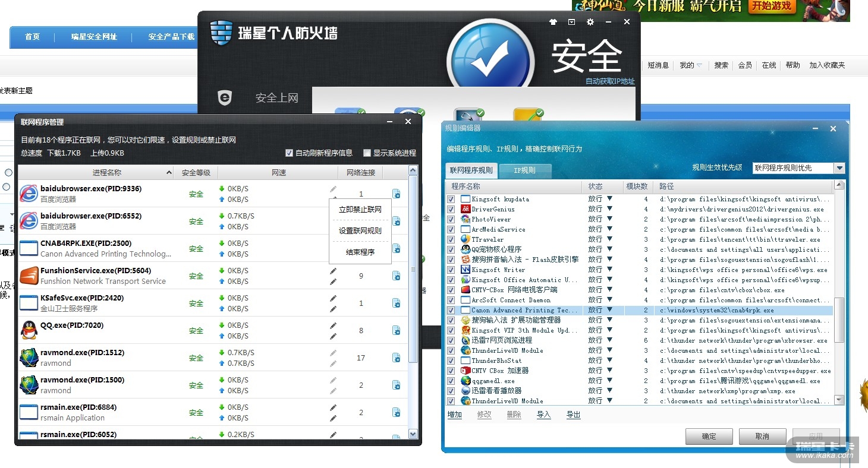Click the orange FunshionService.exe program icon

(29, 276)
